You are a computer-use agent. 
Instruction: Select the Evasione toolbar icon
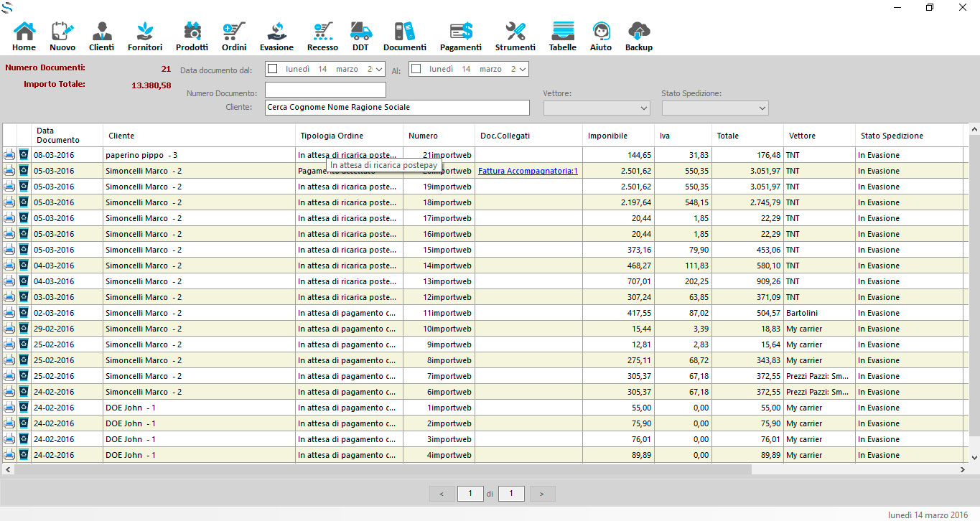pyautogui.click(x=276, y=36)
